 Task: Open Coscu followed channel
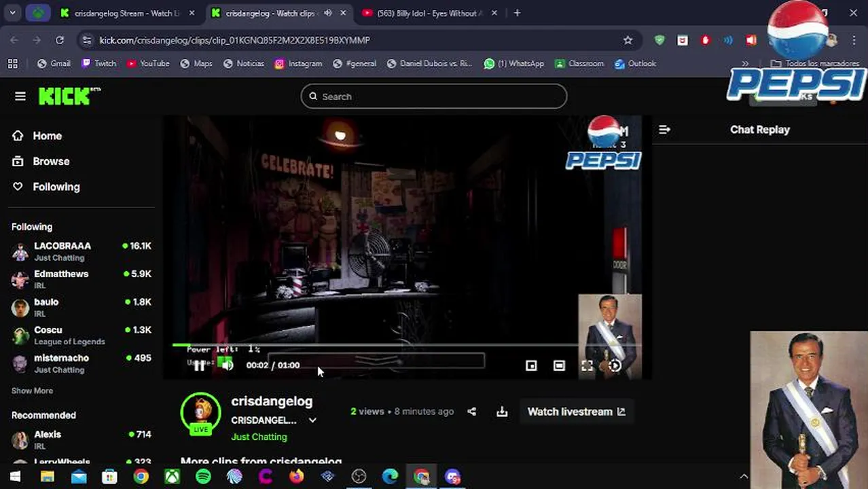click(x=82, y=336)
